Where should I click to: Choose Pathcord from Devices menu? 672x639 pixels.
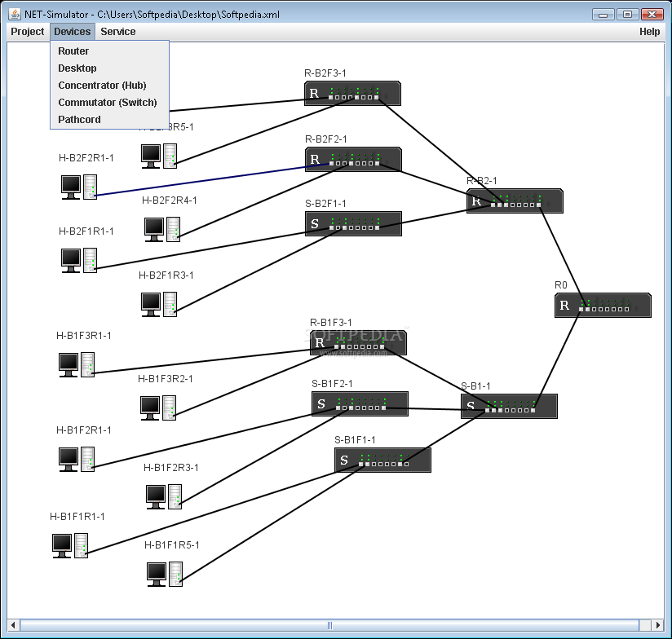tap(110, 120)
